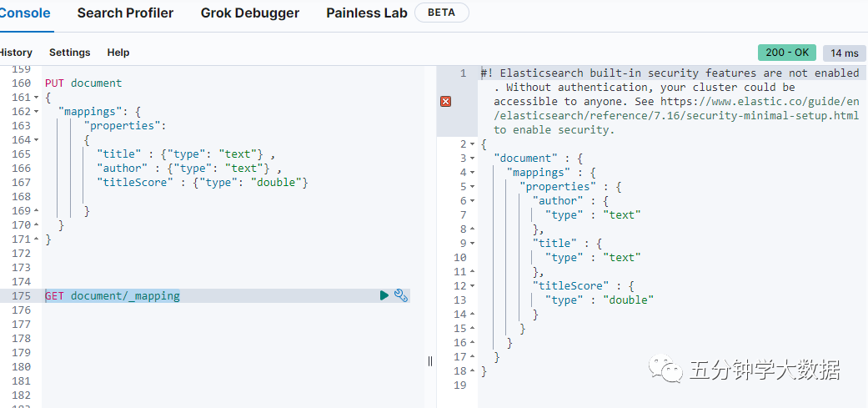
Task: Collapse the mappings block at line 162
Action: click(x=36, y=112)
